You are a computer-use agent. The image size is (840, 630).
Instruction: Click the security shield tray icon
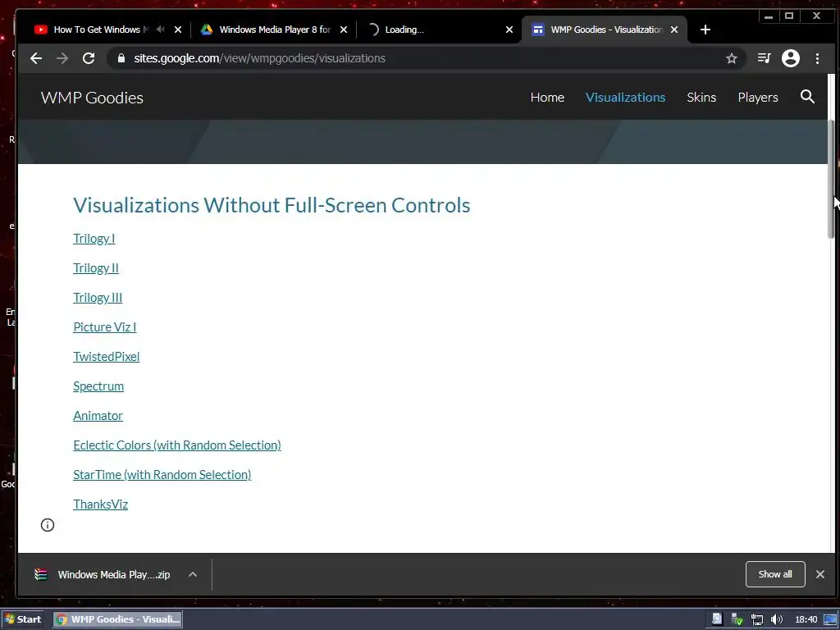[737, 619]
